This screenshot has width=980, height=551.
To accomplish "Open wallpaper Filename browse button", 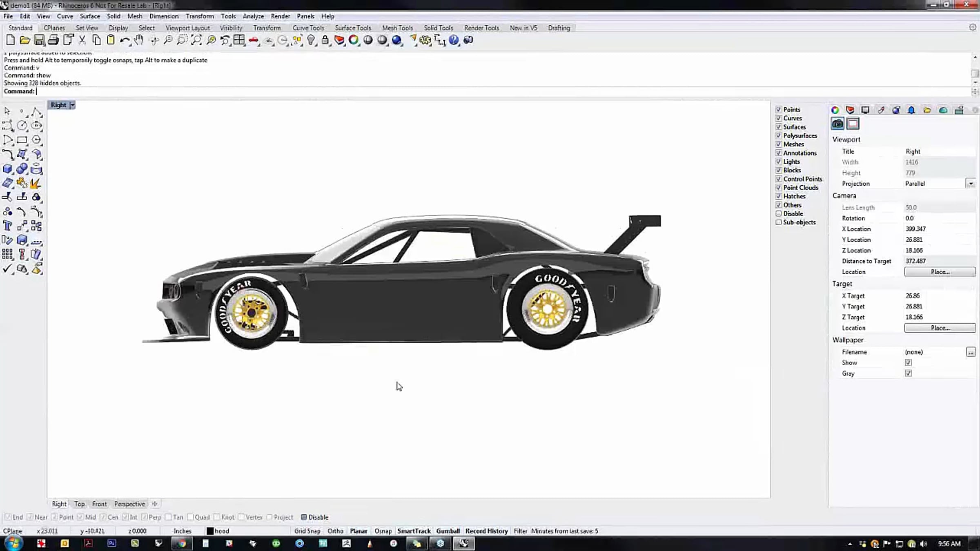I will click(971, 352).
